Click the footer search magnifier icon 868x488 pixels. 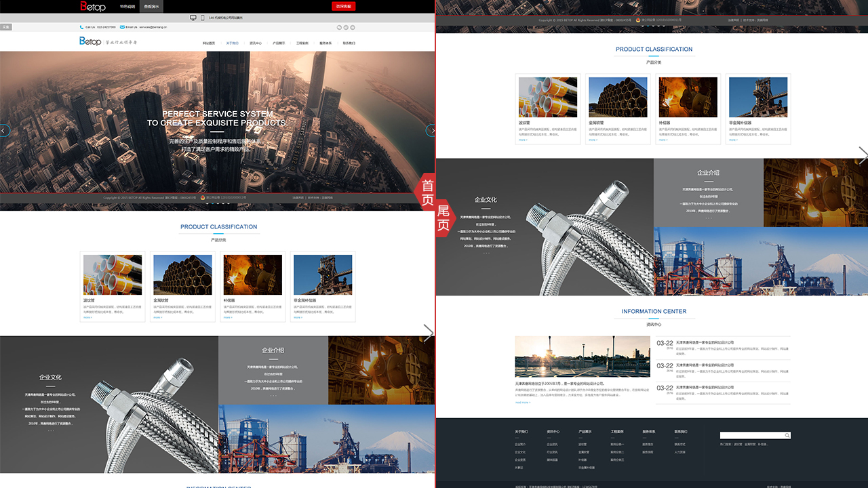[787, 435]
